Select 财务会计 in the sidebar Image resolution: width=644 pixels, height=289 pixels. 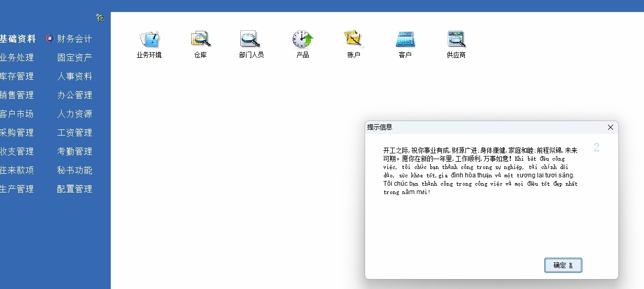coord(74,39)
